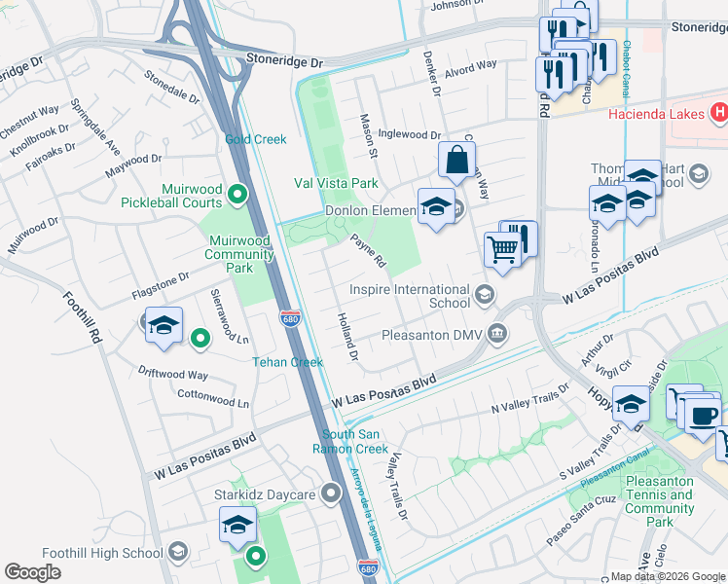Open the graduation cap marker above Foothill High School
Screen dimensions: 728x584
pos(237,526)
